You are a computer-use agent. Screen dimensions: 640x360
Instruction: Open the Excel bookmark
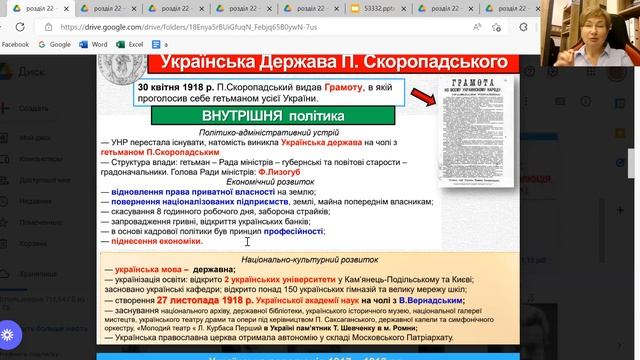coord(130,44)
